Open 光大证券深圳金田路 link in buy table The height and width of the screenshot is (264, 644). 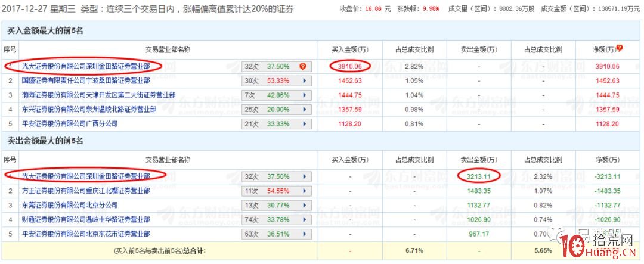pos(86,66)
